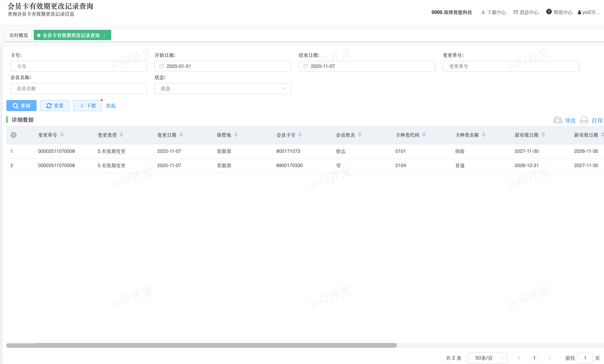Click 0000.领锋智能科技 company name

click(x=452, y=12)
